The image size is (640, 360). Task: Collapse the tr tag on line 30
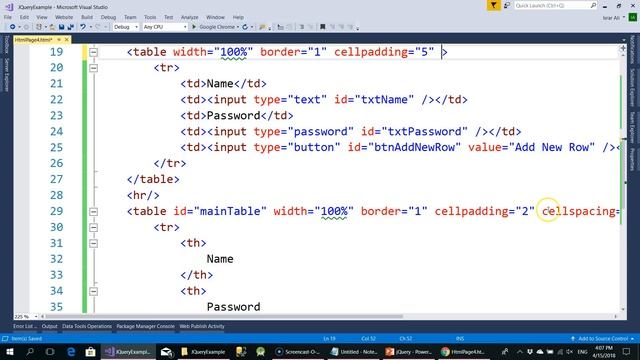(93, 227)
